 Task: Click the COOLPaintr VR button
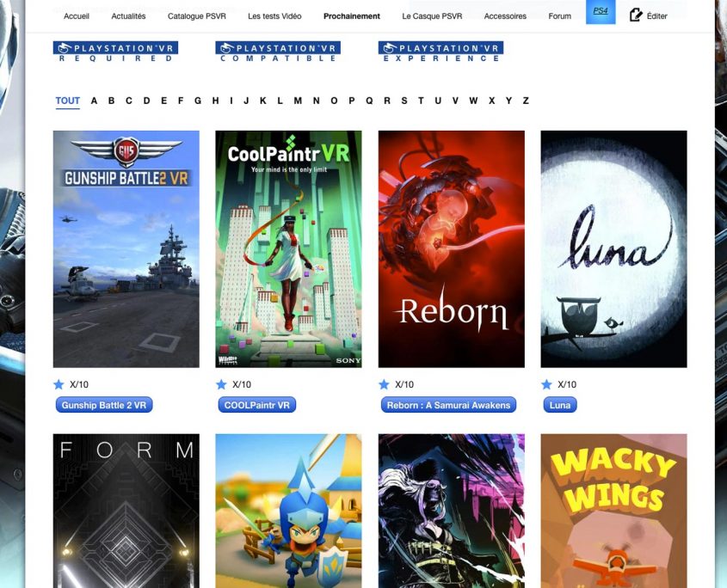pyautogui.click(x=257, y=405)
